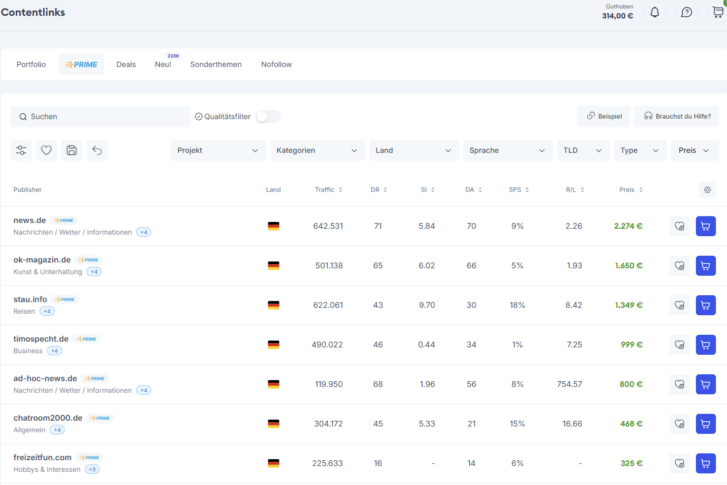The height and width of the screenshot is (485, 727).
Task: Open the stau.info publisher link
Action: (30, 299)
